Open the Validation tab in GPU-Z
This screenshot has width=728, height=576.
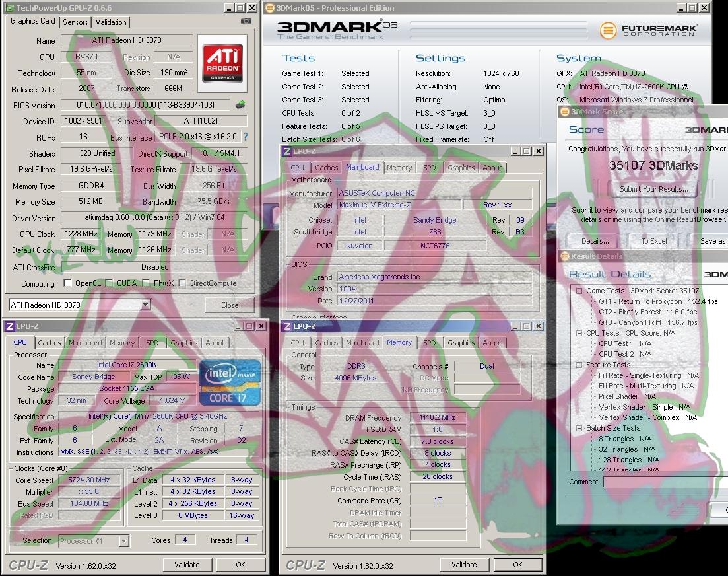tap(110, 22)
